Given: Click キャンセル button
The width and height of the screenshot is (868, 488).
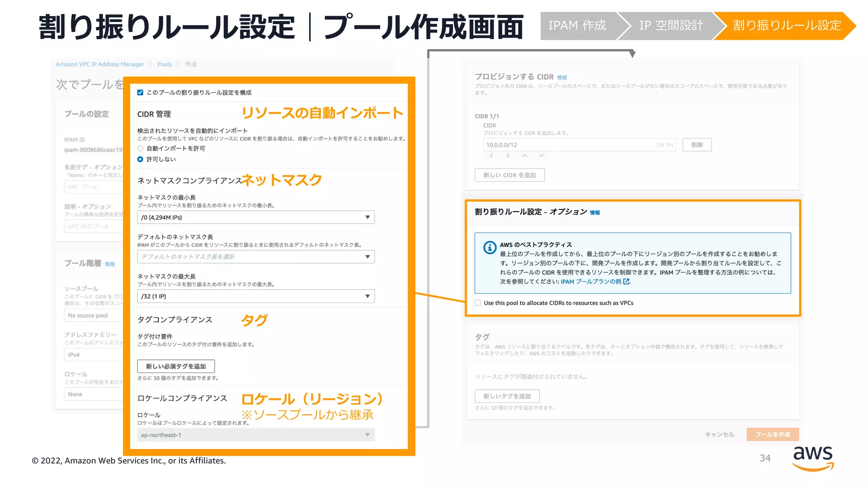Looking at the screenshot, I should click(x=719, y=435).
